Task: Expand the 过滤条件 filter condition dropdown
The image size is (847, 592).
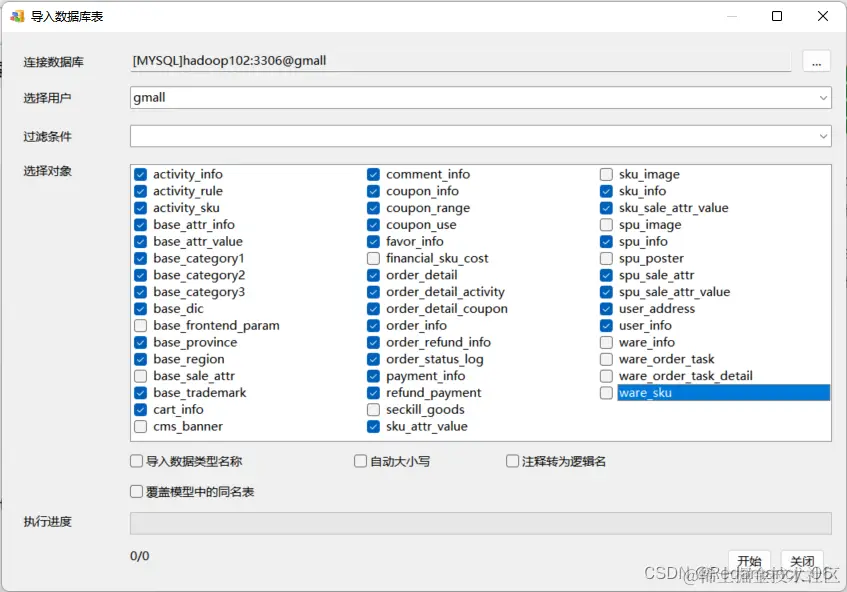Action: click(823, 135)
